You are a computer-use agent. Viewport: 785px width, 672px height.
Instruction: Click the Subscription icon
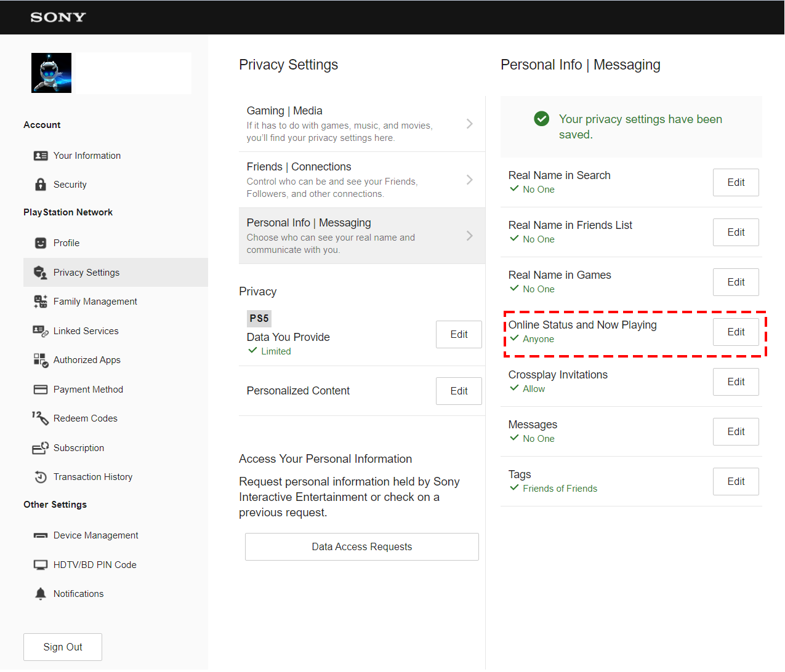tap(39, 447)
